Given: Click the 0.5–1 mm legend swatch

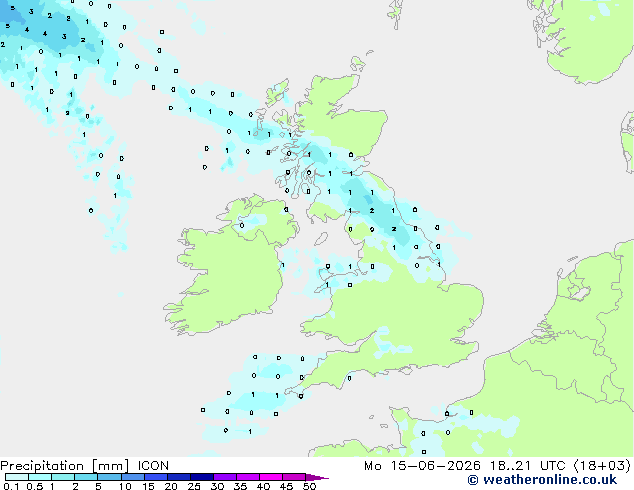Looking at the screenshot, I should tap(40, 477).
